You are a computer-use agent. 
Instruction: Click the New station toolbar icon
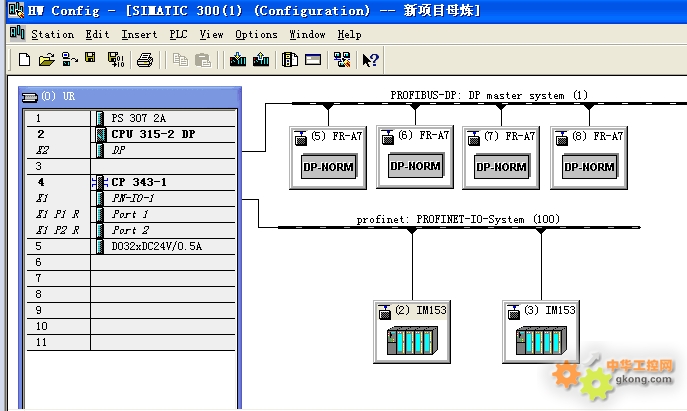tap(25, 60)
